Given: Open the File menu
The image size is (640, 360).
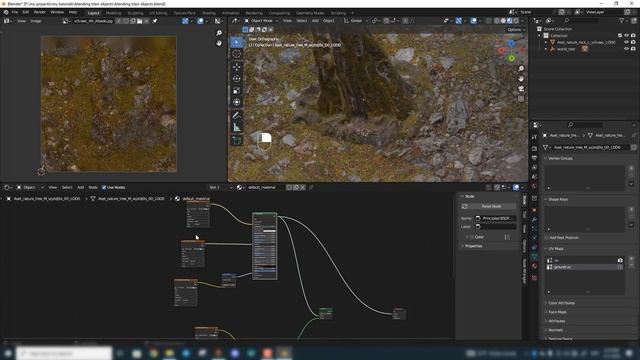Looking at the screenshot, I should 15,12.
